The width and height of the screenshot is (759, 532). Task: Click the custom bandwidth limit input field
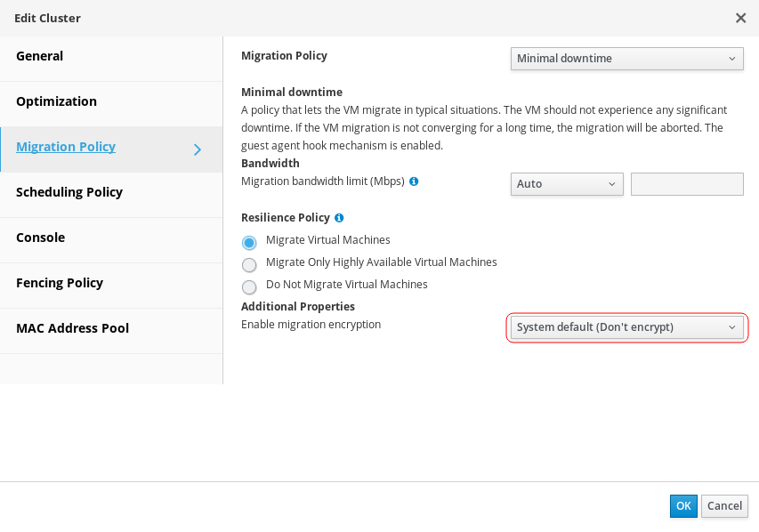[686, 184]
